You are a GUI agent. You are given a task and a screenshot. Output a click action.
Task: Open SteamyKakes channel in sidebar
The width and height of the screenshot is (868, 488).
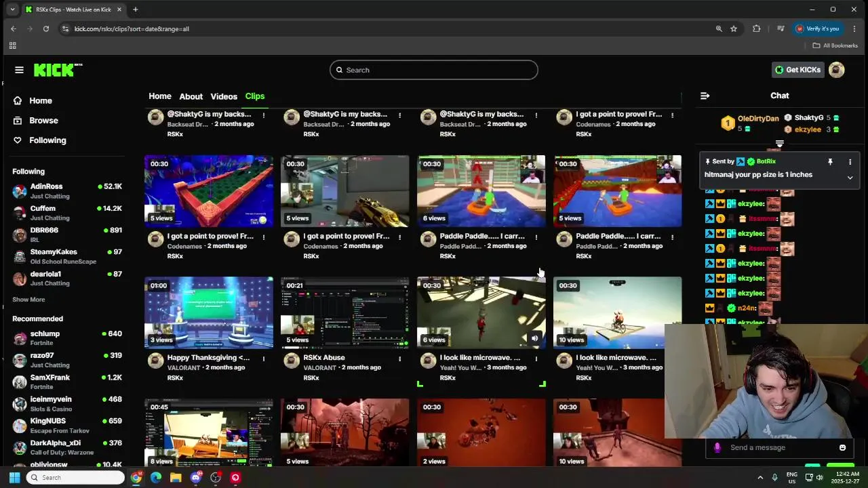[x=67, y=256]
